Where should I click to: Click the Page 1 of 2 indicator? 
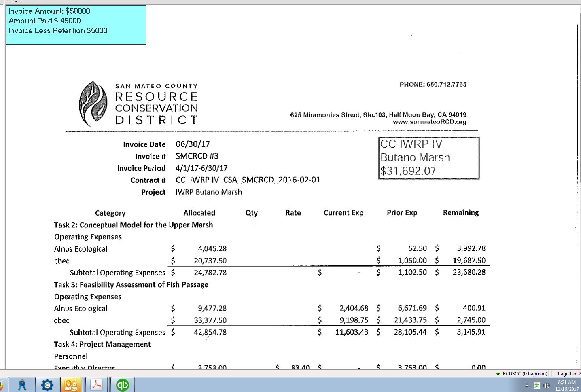pos(569,373)
